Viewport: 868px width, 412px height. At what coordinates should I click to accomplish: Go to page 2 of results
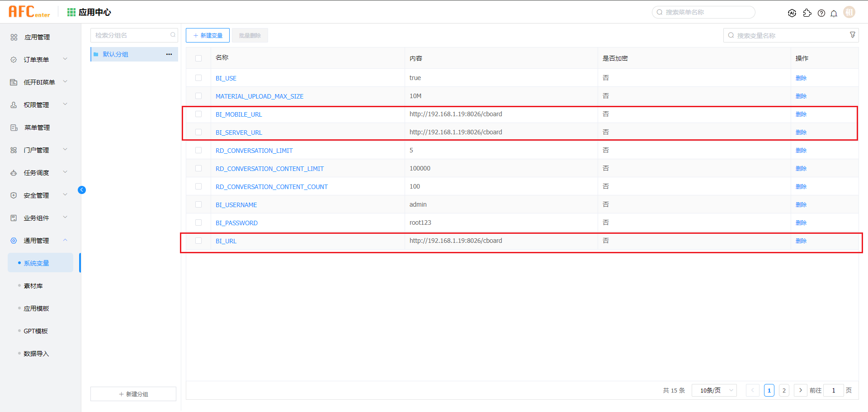point(784,390)
